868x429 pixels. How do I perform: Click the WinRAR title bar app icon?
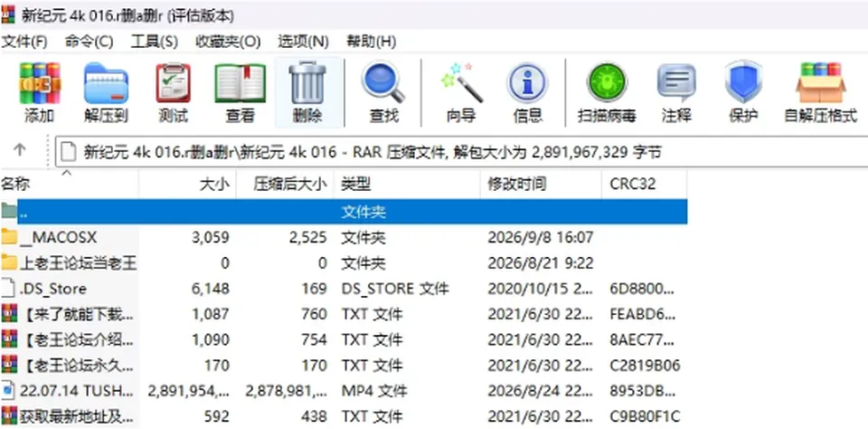[x=8, y=15]
